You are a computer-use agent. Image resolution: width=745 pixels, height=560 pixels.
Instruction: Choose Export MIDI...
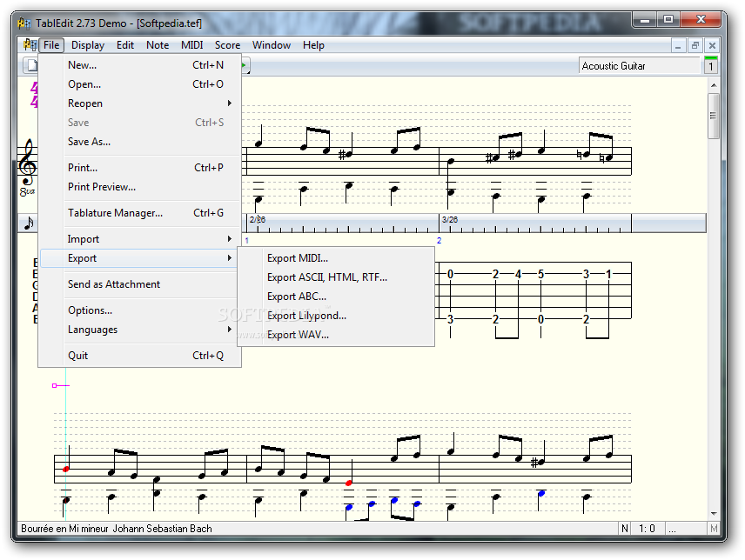point(336,258)
